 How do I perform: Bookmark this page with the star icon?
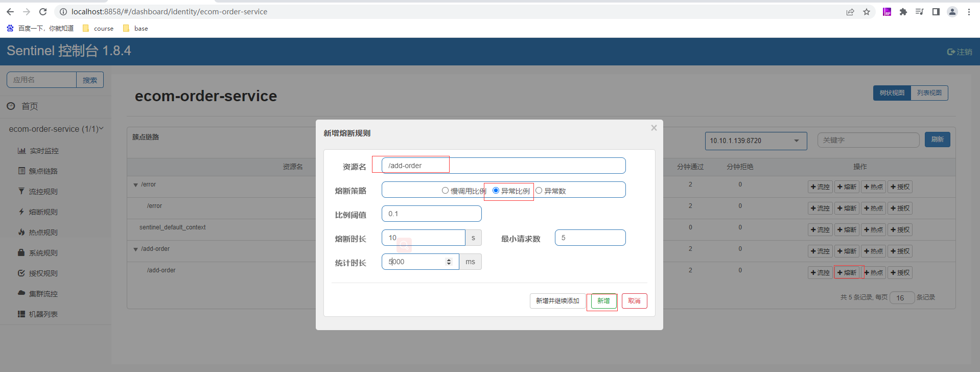(x=867, y=12)
